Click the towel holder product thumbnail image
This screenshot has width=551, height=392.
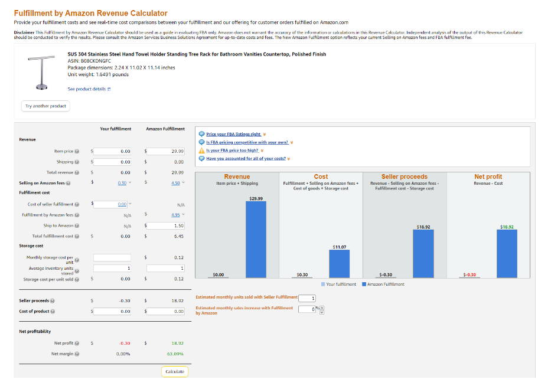[41, 73]
